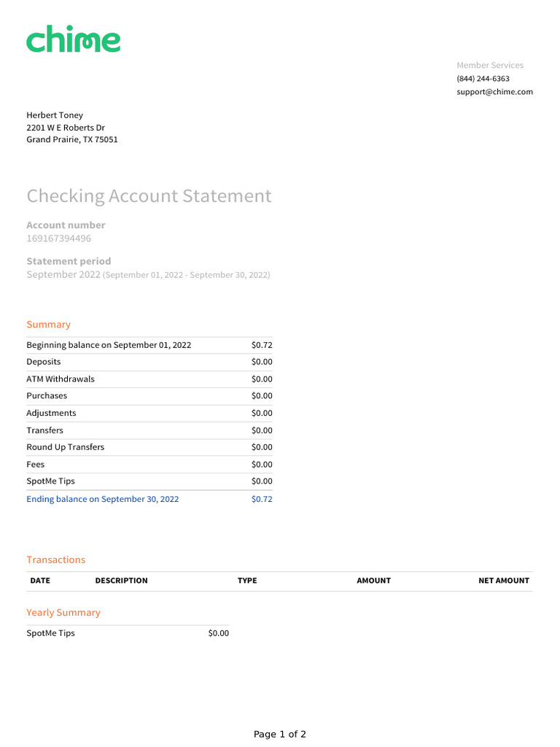Screen dimensions: 560x747
Task: Click the NET AMOUNT column header
Action: (x=503, y=581)
